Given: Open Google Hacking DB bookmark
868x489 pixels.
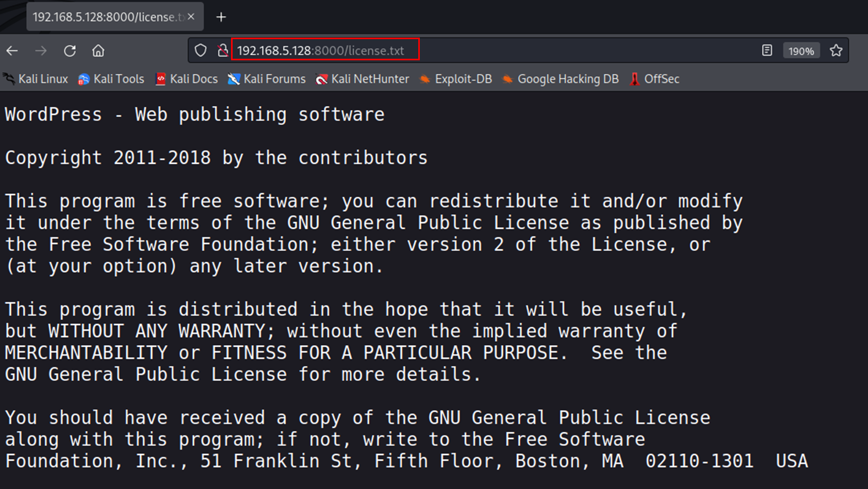Looking at the screenshot, I should tap(560, 79).
